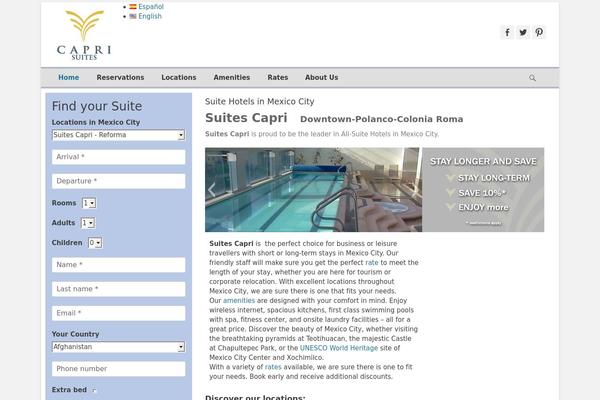Open the About Us menu item
The image size is (600, 400).
point(321,77)
